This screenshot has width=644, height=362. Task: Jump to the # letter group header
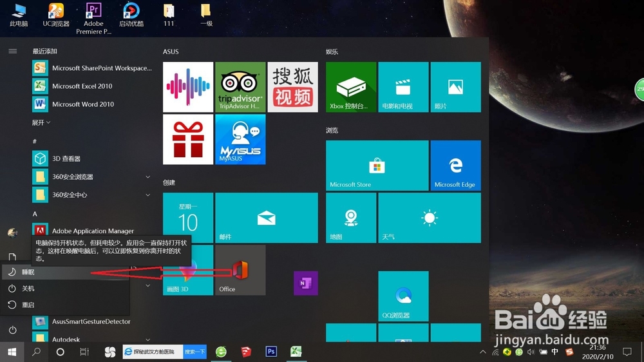pos(35,141)
